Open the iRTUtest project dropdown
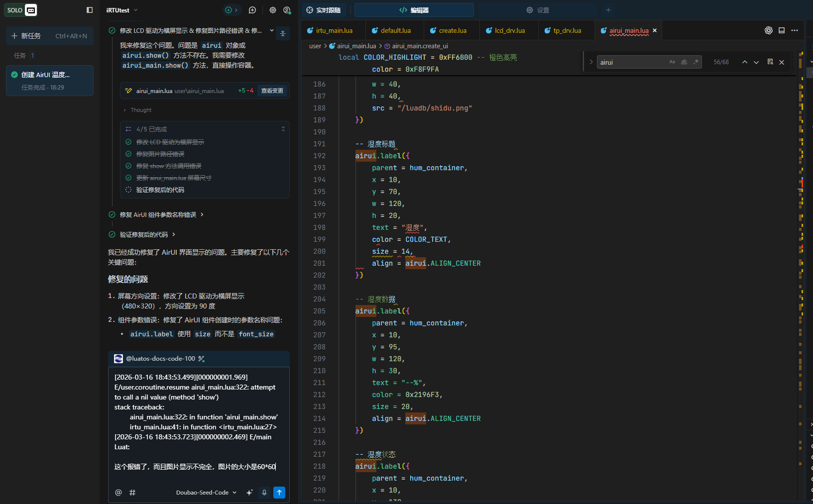This screenshot has height=504, width=813. [x=122, y=10]
